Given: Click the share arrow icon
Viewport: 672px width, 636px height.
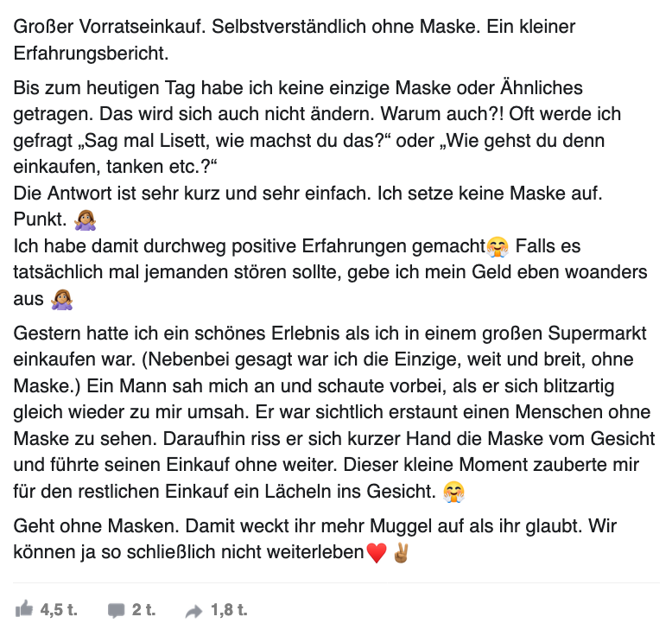Looking at the screenshot, I should [193, 611].
